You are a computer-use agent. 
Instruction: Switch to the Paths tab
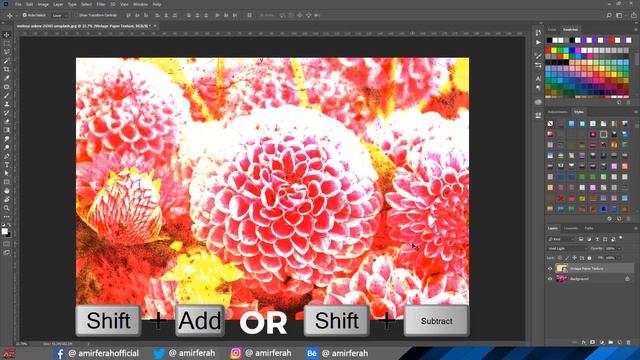point(589,228)
